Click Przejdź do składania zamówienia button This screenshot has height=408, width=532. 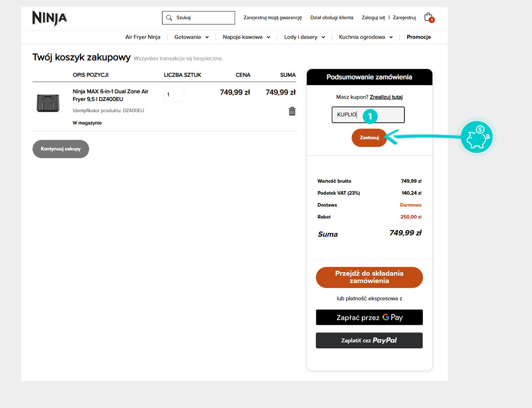coord(369,277)
